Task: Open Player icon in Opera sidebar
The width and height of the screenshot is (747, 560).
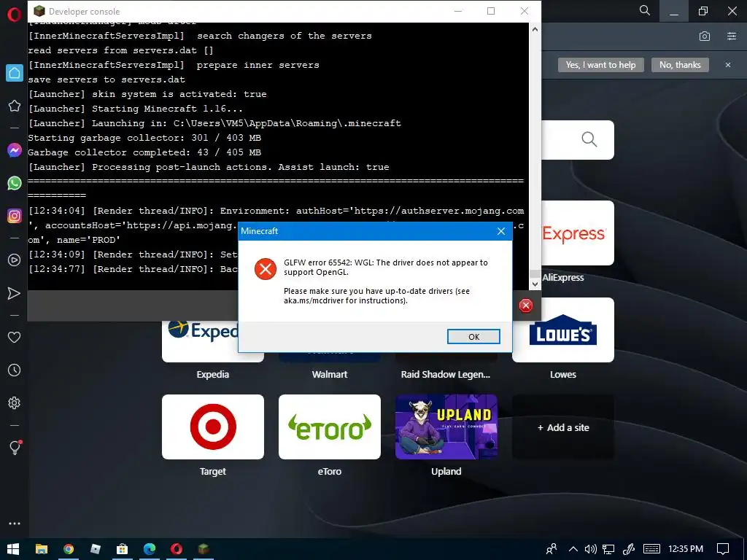Action: (15, 260)
